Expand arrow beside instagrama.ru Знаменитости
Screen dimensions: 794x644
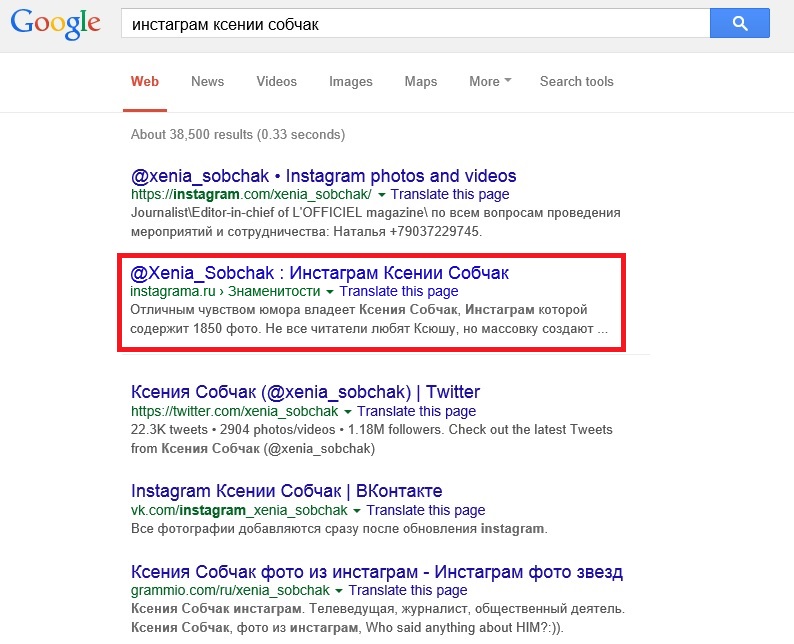(x=330, y=292)
